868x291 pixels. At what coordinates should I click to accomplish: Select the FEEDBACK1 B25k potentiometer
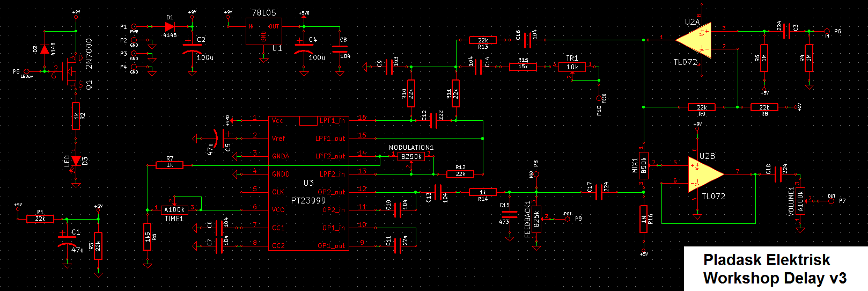536,219
